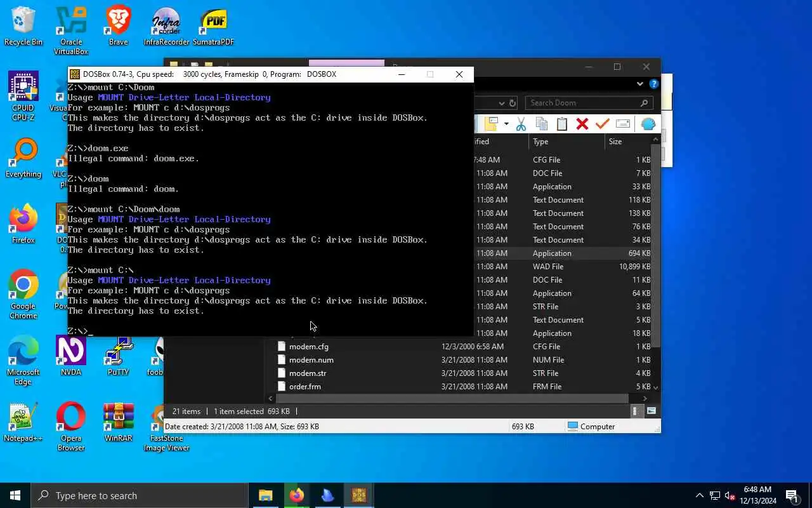Click scroll right arrow of horizontal scrollbar
Screen dimensions: 812x508
645,399
